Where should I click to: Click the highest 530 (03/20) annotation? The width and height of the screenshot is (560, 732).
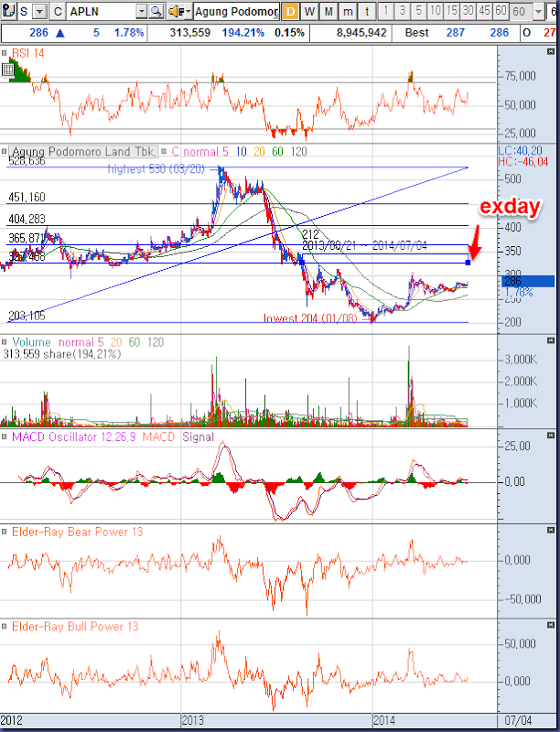tap(156, 169)
